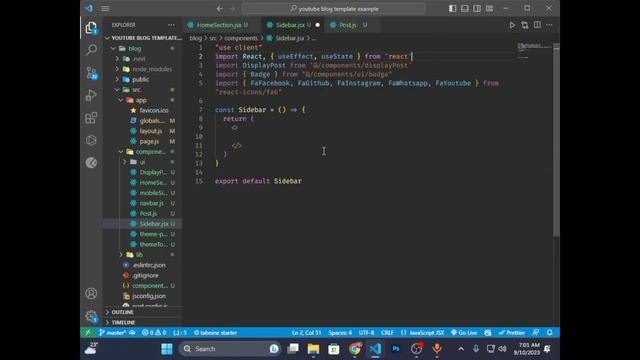Open Chrome from the taskbar
The height and width of the screenshot is (360, 640).
pyautogui.click(x=354, y=349)
